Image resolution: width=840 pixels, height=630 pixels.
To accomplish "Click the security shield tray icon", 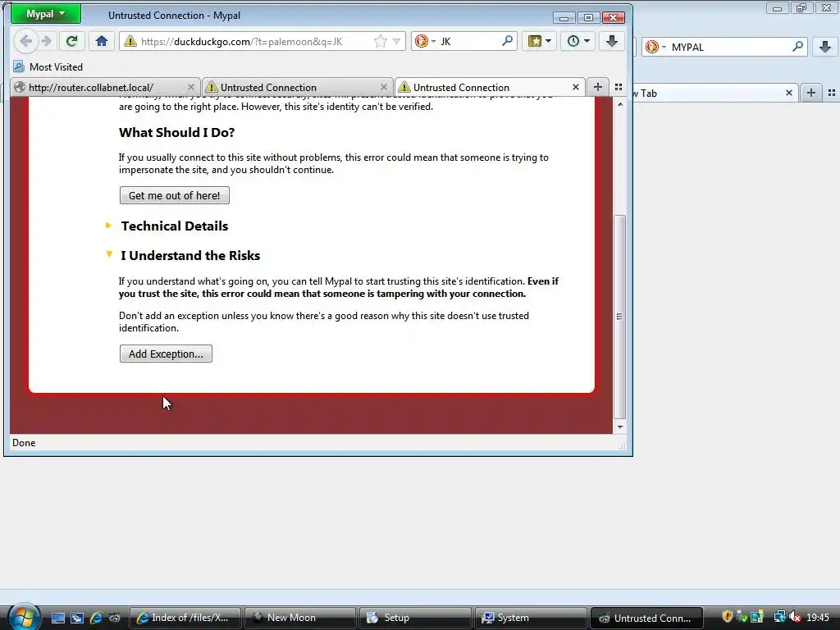I will tap(727, 617).
